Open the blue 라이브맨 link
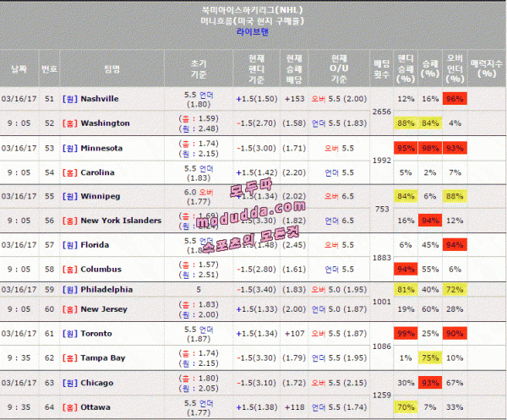The width and height of the screenshot is (507, 420). 252,31
